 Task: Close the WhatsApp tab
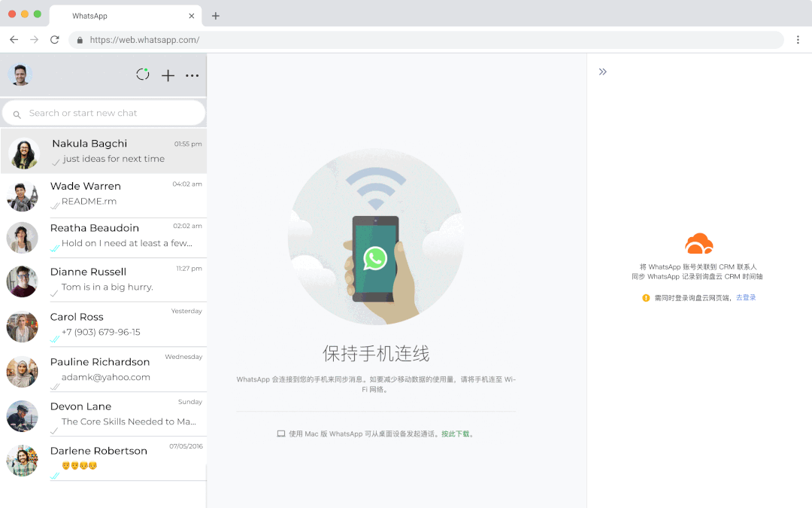click(192, 16)
